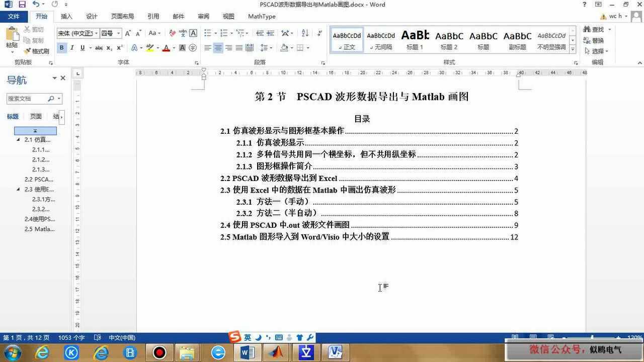The image size is (644, 362).
Task: Click the Find (查找) magnifier button
Action: (x=594, y=30)
